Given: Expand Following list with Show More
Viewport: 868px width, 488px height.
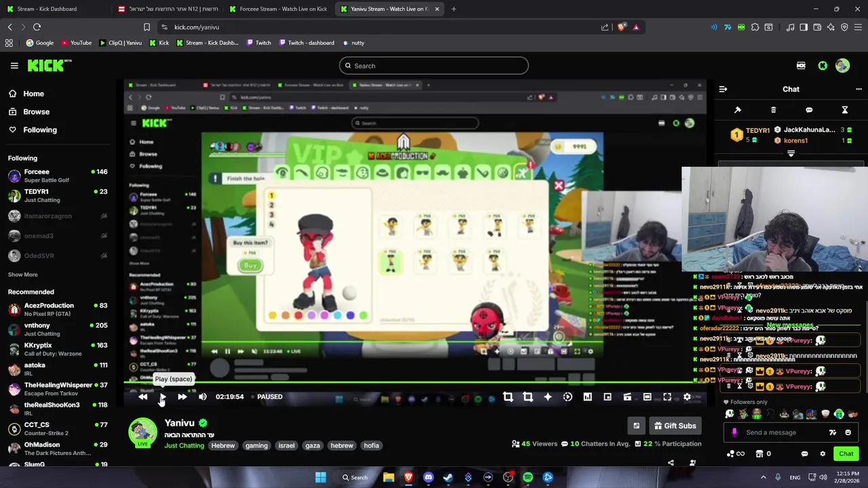Looking at the screenshot, I should pos(22,274).
